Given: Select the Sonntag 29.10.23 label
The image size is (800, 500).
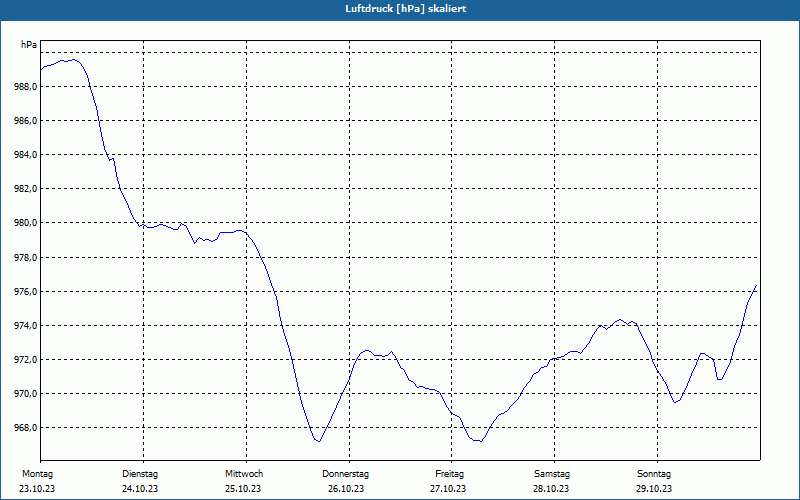Looking at the screenshot, I should pos(654,481).
